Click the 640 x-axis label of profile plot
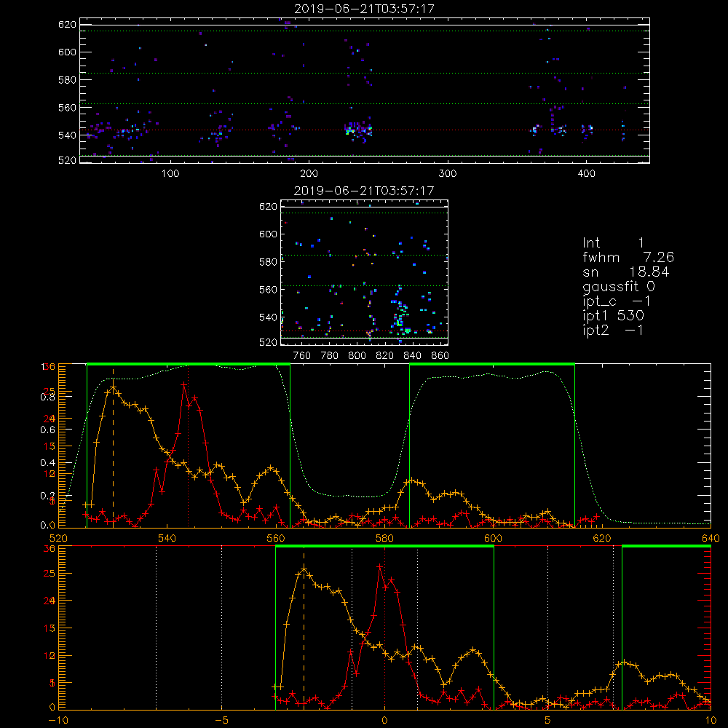This screenshot has width=728, height=728. [711, 539]
